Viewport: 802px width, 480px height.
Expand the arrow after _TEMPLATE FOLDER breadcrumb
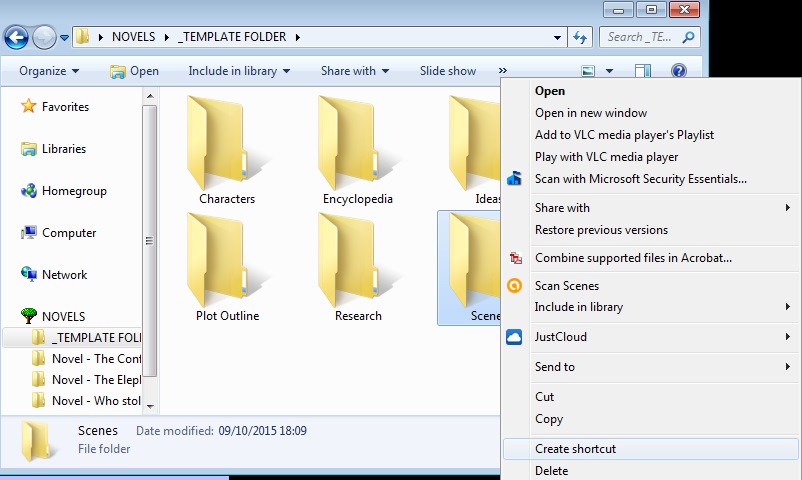click(x=298, y=37)
